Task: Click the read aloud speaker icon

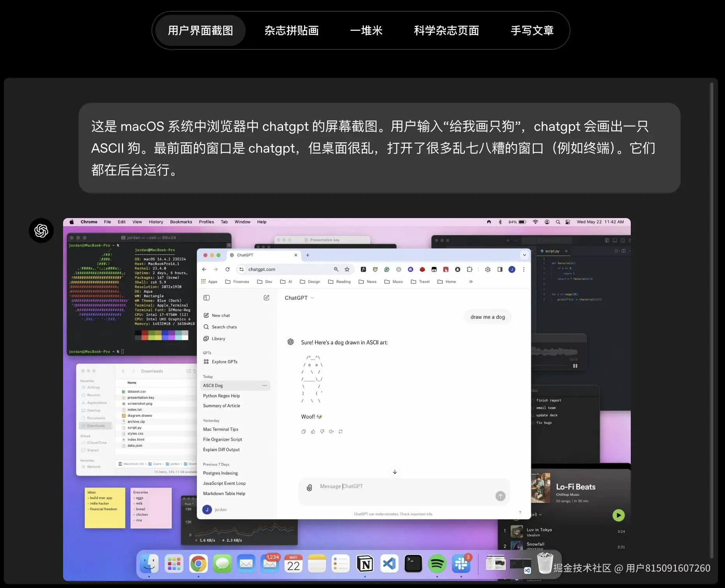Action: click(x=331, y=431)
